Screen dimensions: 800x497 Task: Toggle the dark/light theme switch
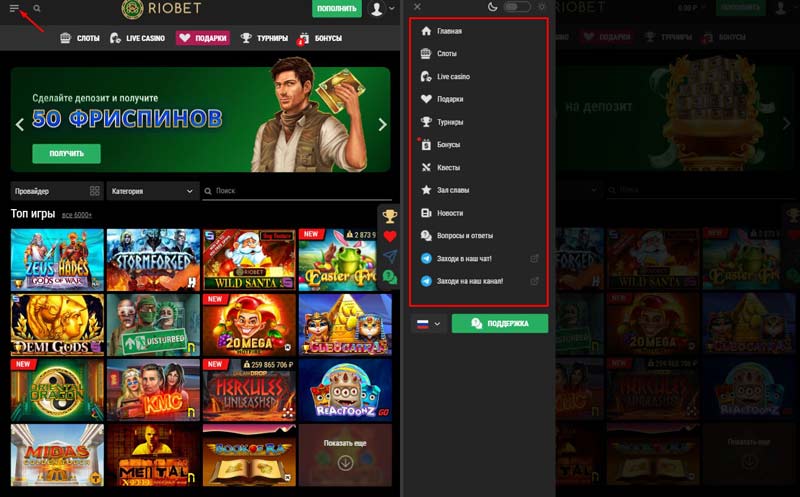coord(516,7)
